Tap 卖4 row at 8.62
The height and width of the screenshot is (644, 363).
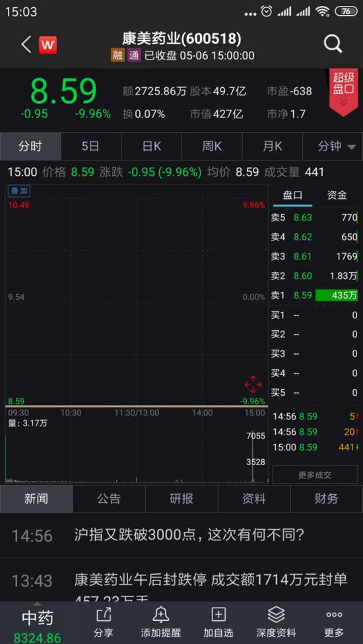pos(314,237)
